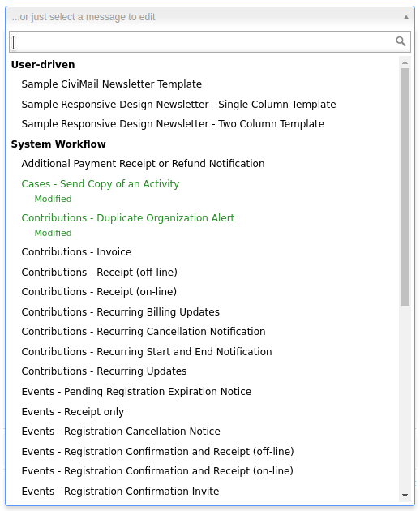Select Sample CiviMail Newsletter Template
The height and width of the screenshot is (511, 420).
203,84
